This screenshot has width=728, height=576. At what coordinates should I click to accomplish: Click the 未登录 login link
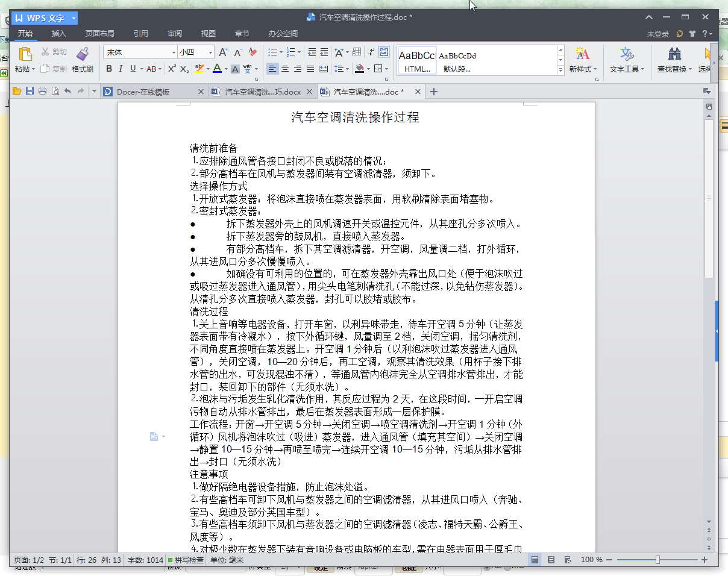click(657, 34)
